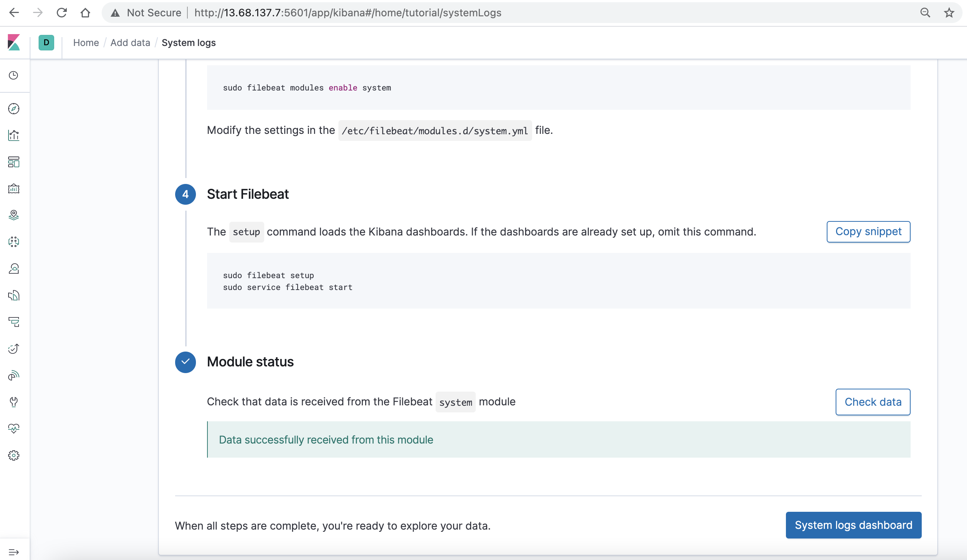Open Logs icon in sidebar

click(14, 295)
